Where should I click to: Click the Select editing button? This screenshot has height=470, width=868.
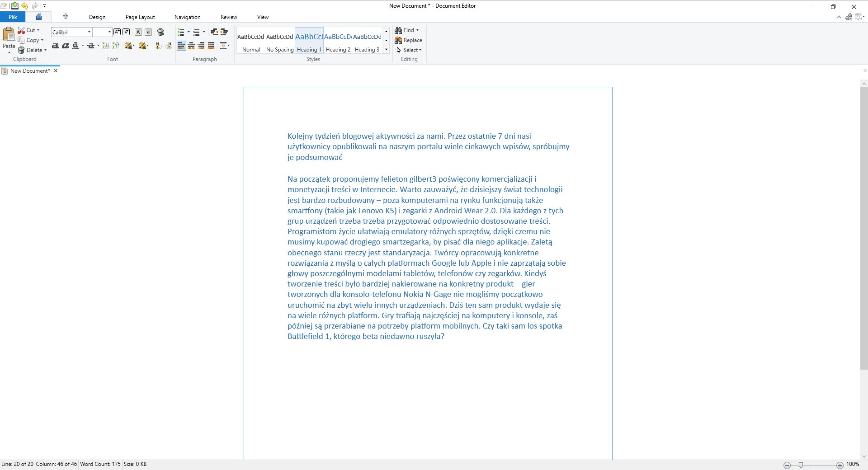click(x=409, y=50)
